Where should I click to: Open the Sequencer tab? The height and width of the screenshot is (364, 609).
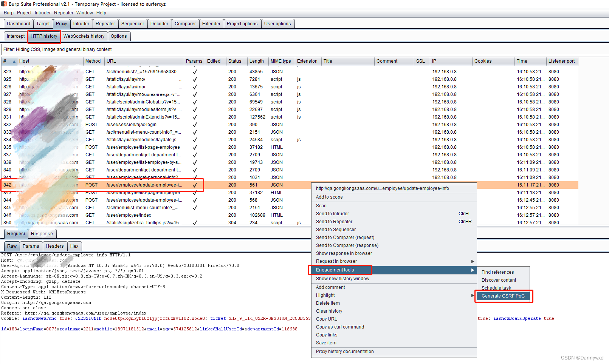tap(133, 24)
